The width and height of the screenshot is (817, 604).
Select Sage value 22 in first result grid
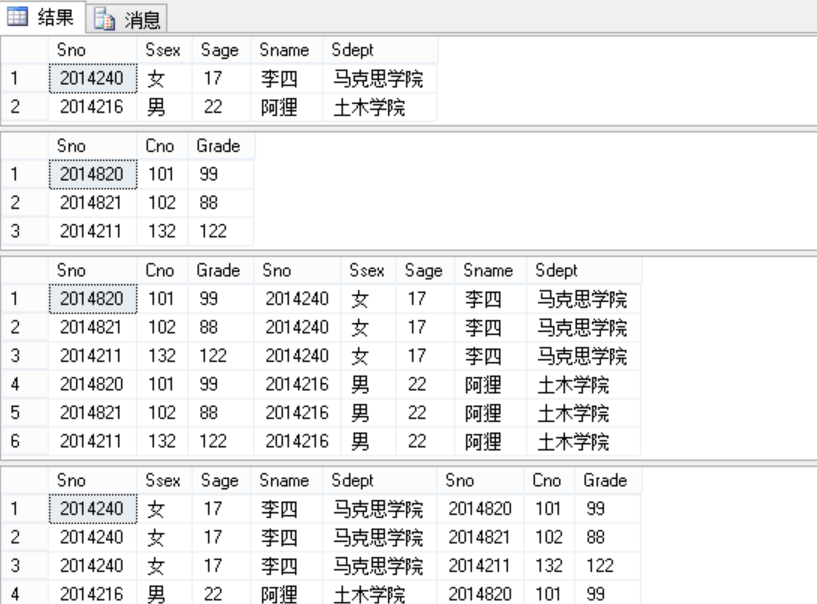click(x=221, y=107)
